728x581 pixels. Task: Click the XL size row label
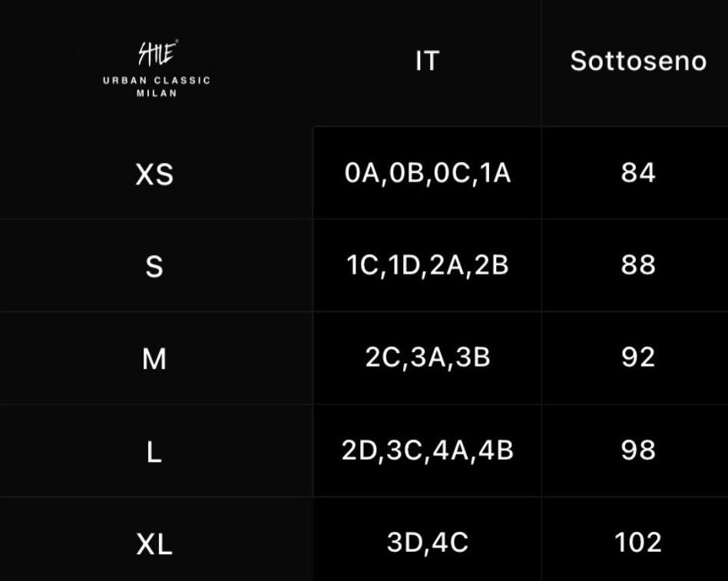pos(154,544)
